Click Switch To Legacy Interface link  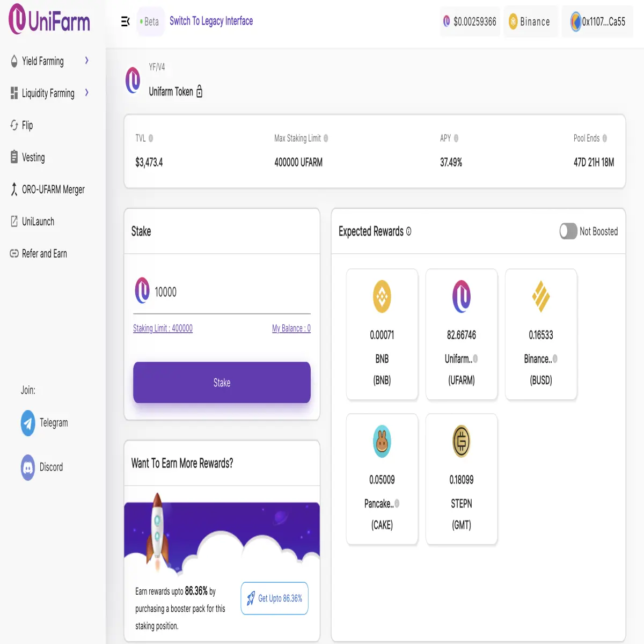211,21
